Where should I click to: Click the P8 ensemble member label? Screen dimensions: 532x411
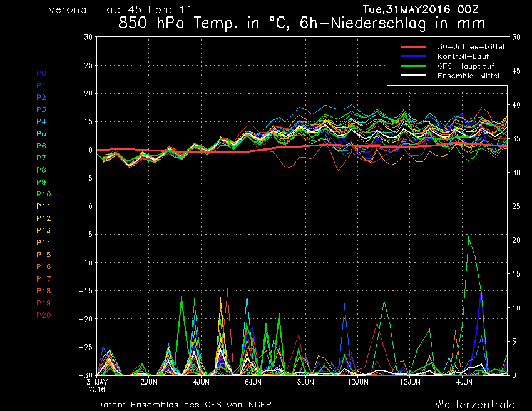click(41, 170)
